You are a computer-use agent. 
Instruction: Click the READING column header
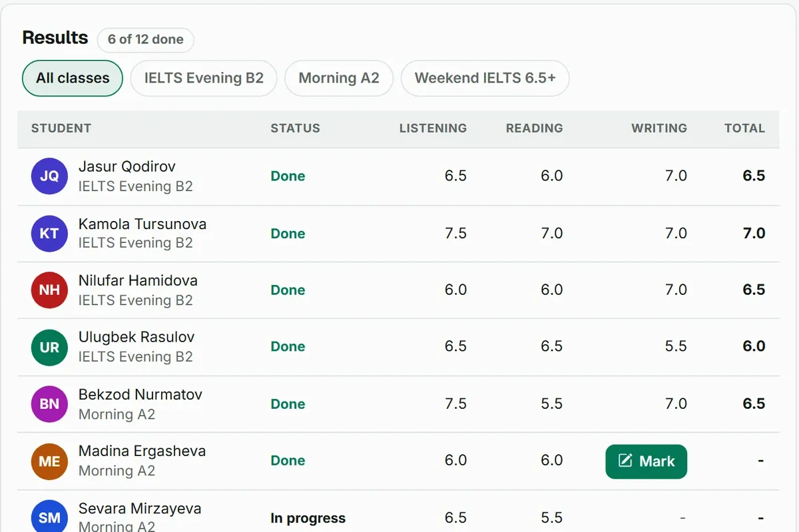coord(534,129)
